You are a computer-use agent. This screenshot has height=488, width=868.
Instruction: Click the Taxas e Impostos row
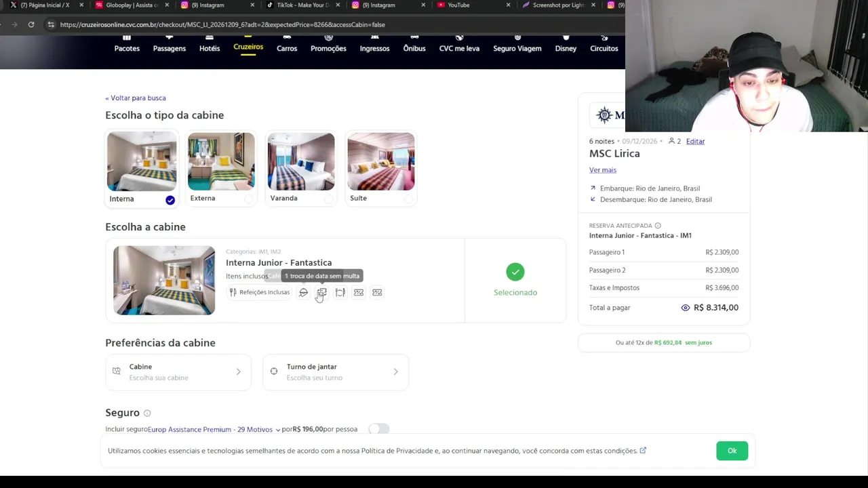click(664, 288)
